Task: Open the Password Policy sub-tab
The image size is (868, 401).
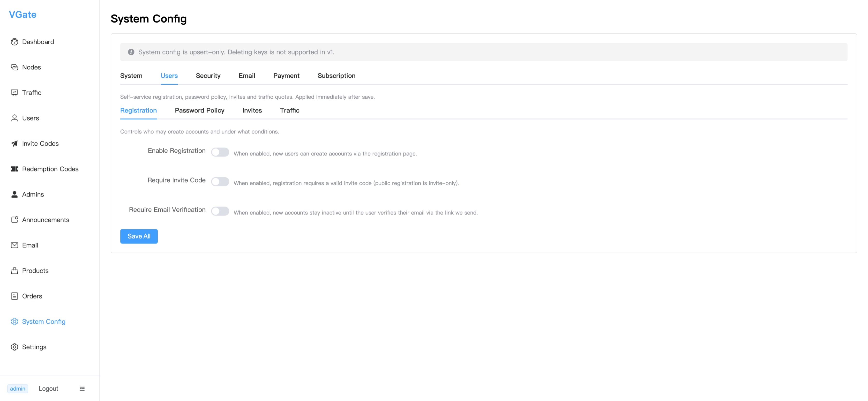Action: [x=200, y=111]
